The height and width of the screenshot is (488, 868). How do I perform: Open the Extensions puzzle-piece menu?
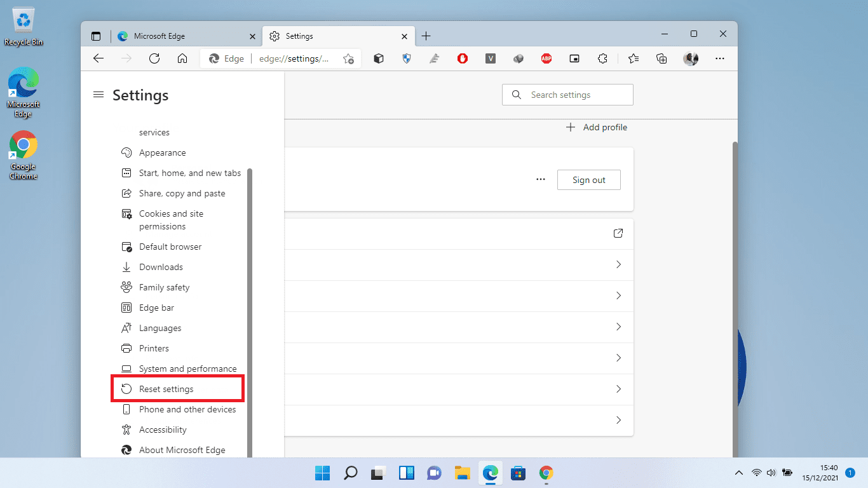pos(603,58)
